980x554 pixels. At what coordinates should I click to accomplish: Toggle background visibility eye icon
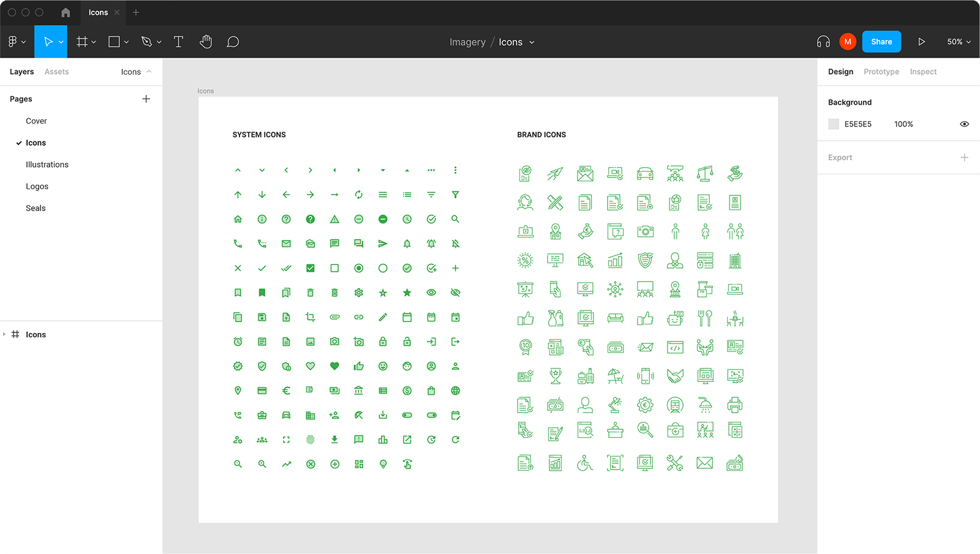click(x=964, y=124)
